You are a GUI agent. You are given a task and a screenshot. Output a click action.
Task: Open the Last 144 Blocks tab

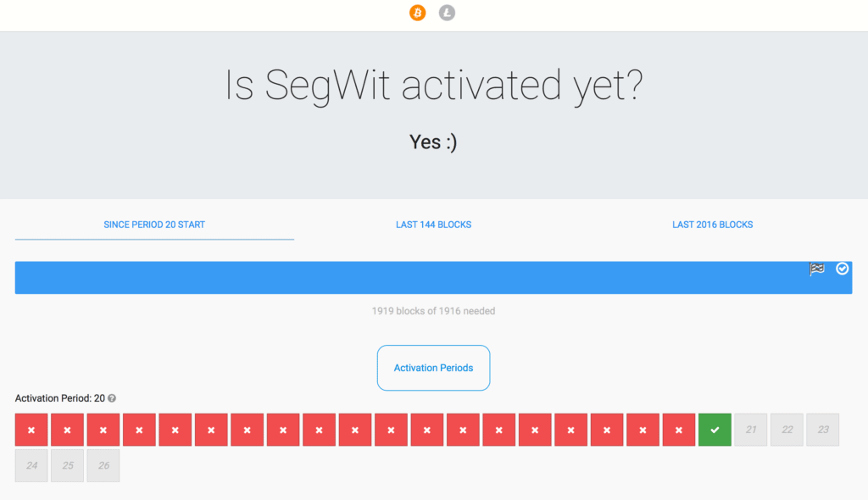coord(433,225)
